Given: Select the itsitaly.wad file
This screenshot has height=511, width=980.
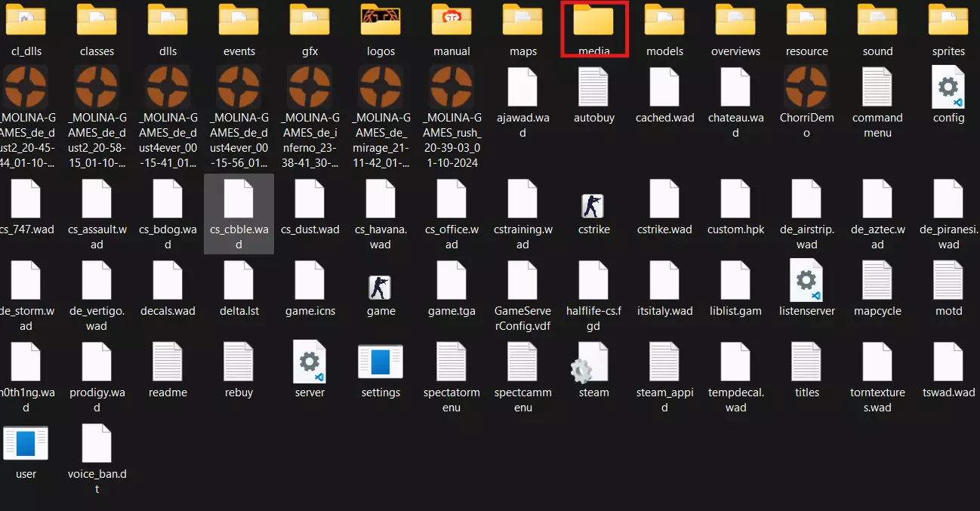Looking at the screenshot, I should pos(664,288).
